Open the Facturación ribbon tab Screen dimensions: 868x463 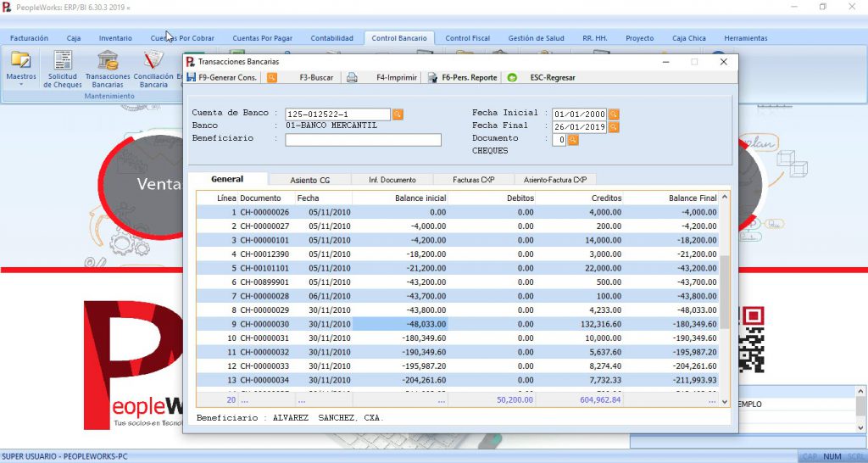tap(29, 38)
